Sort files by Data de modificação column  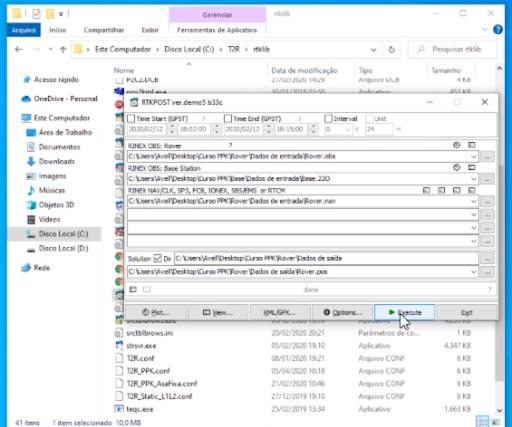pos(304,71)
